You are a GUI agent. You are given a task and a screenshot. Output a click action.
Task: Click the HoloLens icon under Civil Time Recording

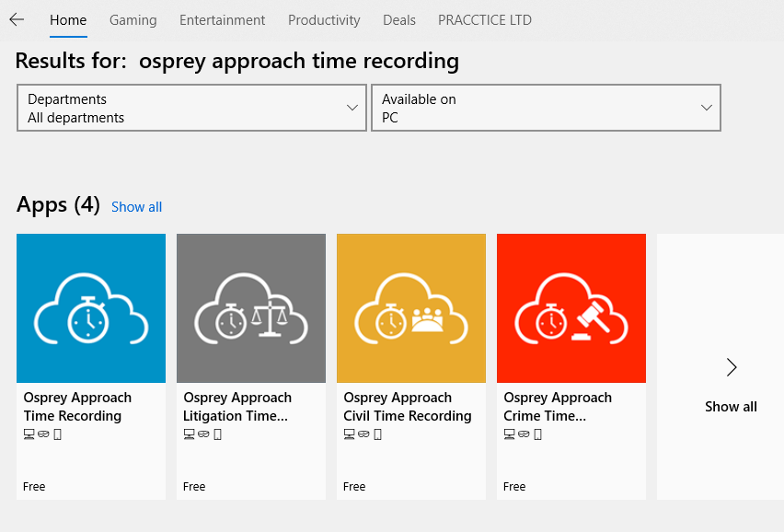363,434
